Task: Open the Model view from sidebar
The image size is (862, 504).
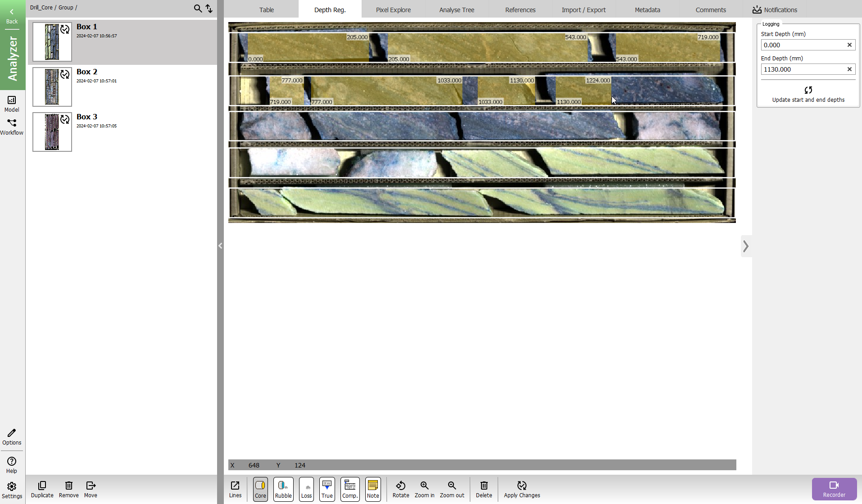Action: point(12,103)
